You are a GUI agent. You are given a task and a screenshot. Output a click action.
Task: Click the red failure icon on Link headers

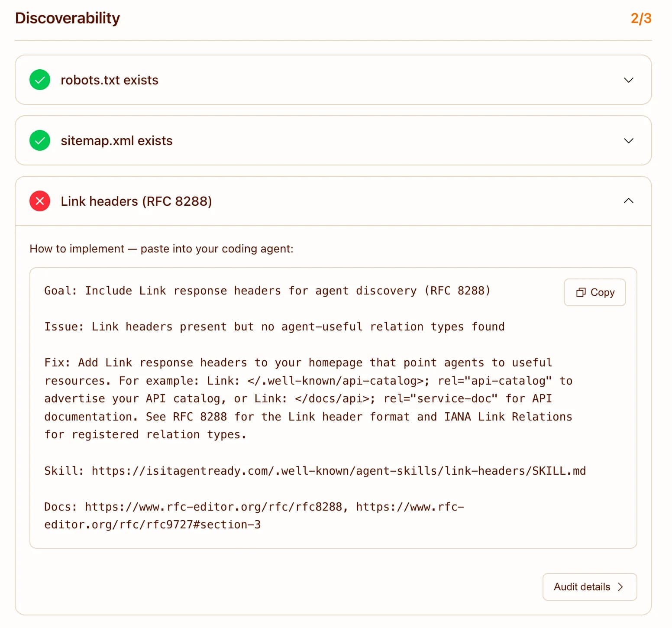click(x=39, y=201)
